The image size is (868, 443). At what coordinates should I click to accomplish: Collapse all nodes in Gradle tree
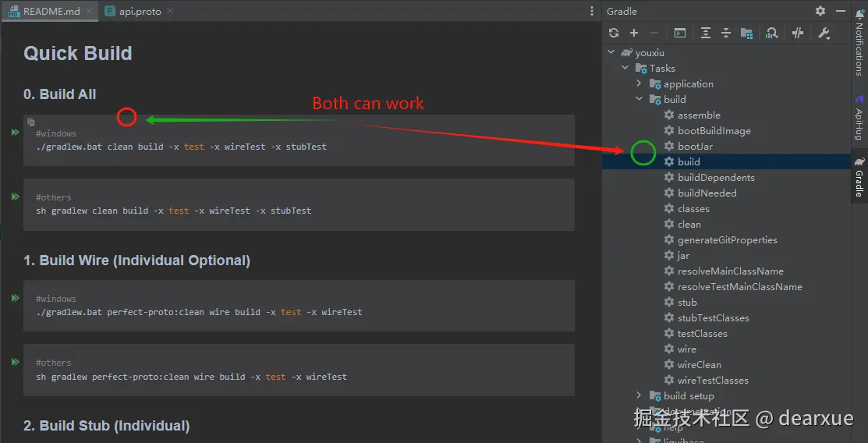[726, 34]
